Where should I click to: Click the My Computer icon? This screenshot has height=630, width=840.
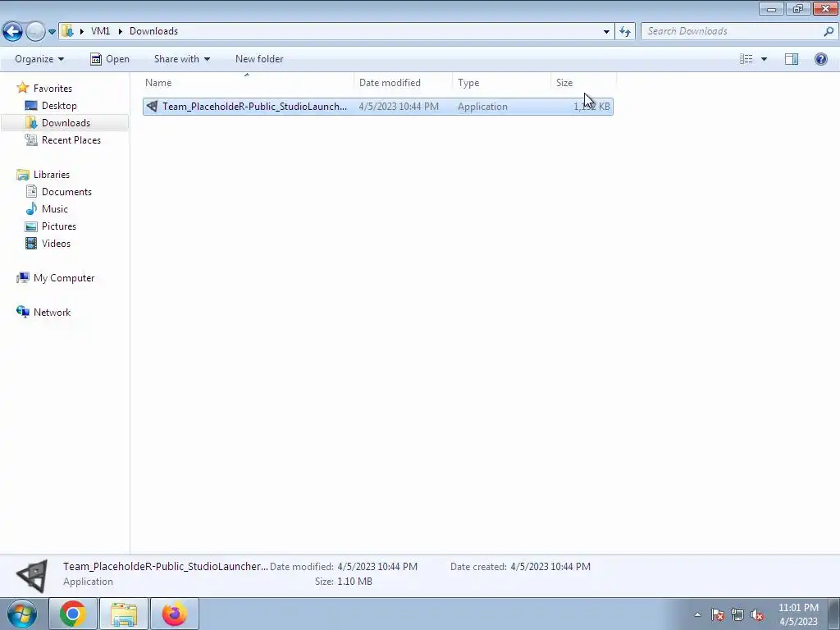[x=22, y=277]
